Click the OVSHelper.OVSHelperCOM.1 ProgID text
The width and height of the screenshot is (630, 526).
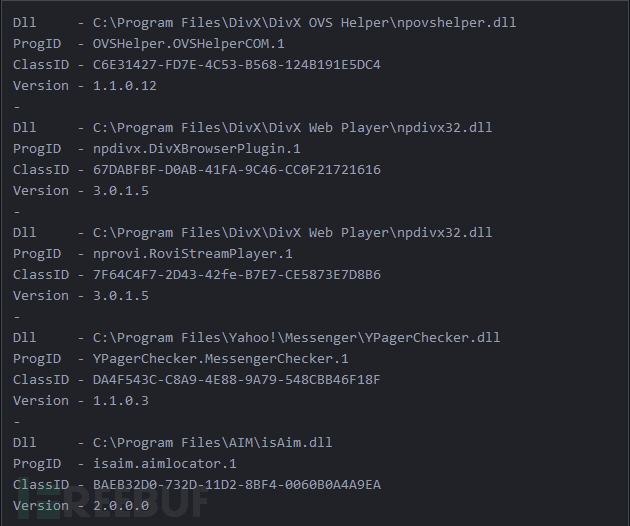click(188, 44)
